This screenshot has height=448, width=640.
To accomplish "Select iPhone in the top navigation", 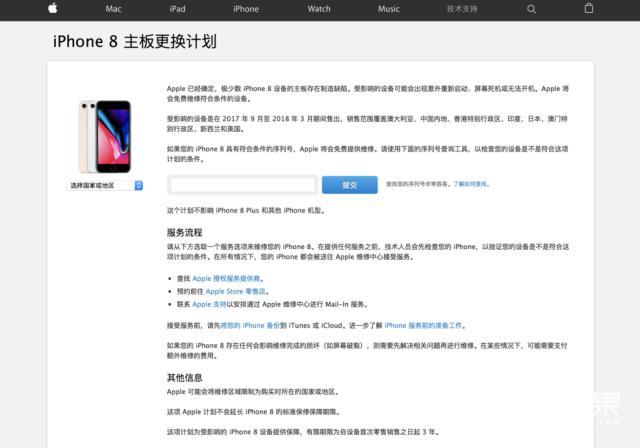I will tap(246, 9).
